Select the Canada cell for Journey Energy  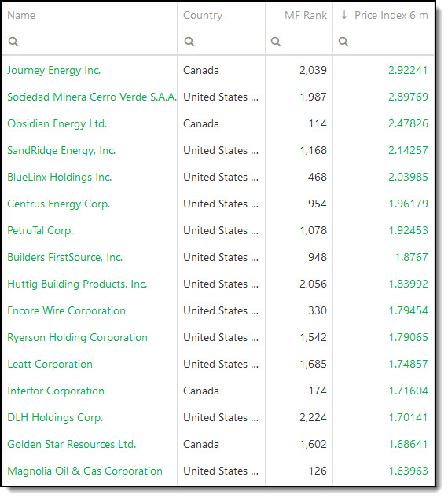[201, 70]
